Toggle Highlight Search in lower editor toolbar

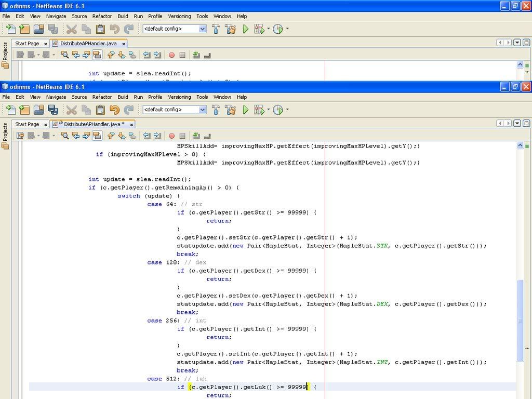(x=97, y=136)
